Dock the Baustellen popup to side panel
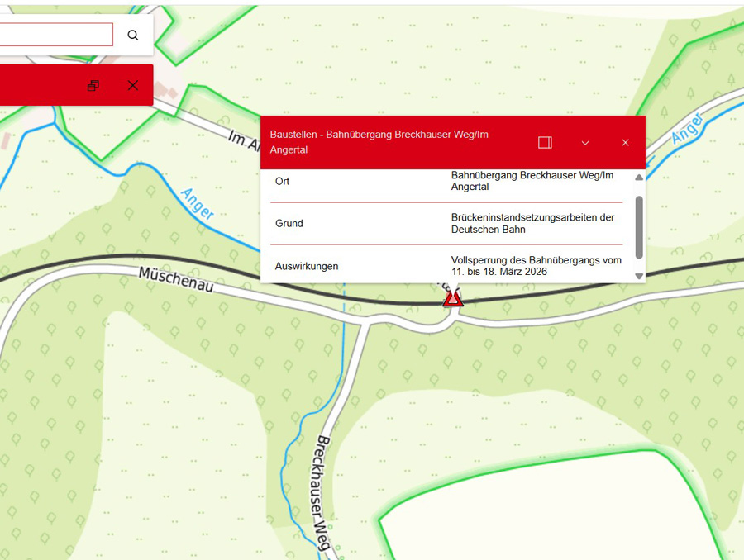 (545, 143)
